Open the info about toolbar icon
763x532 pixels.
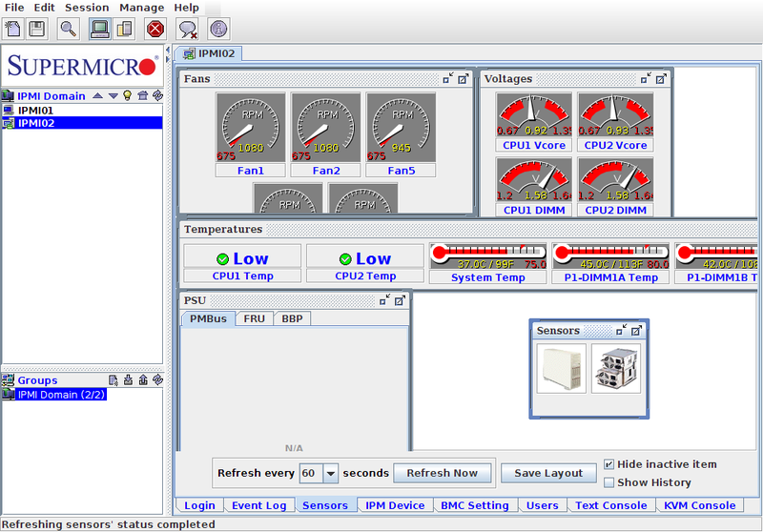(218, 29)
